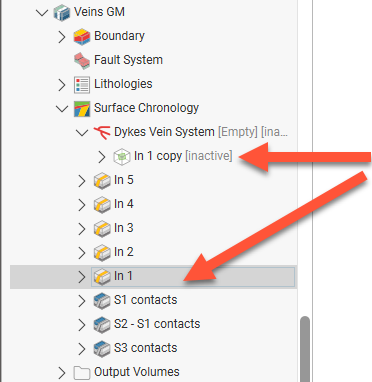Click the Output Volumes folder icon
Screen dimensions: 372x382
82,373
